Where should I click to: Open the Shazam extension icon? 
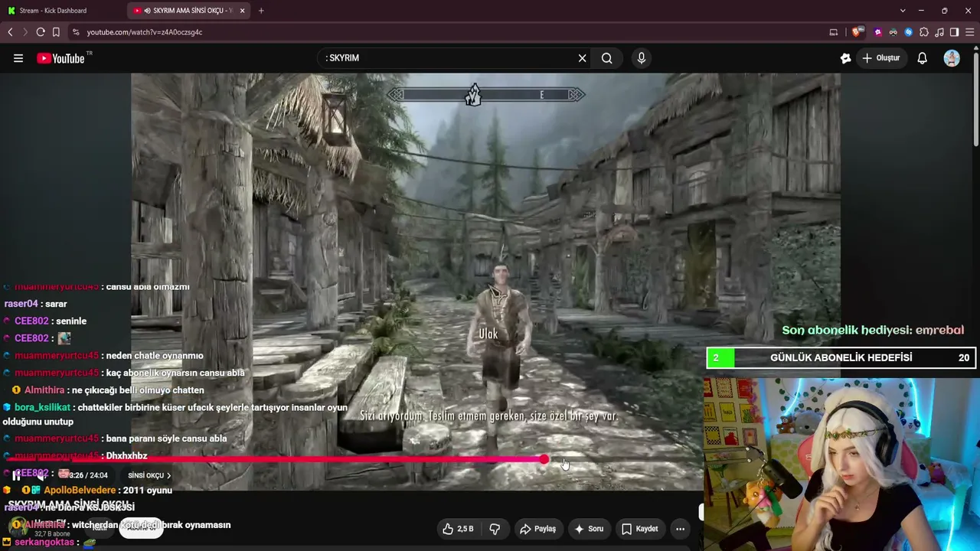pos(909,32)
